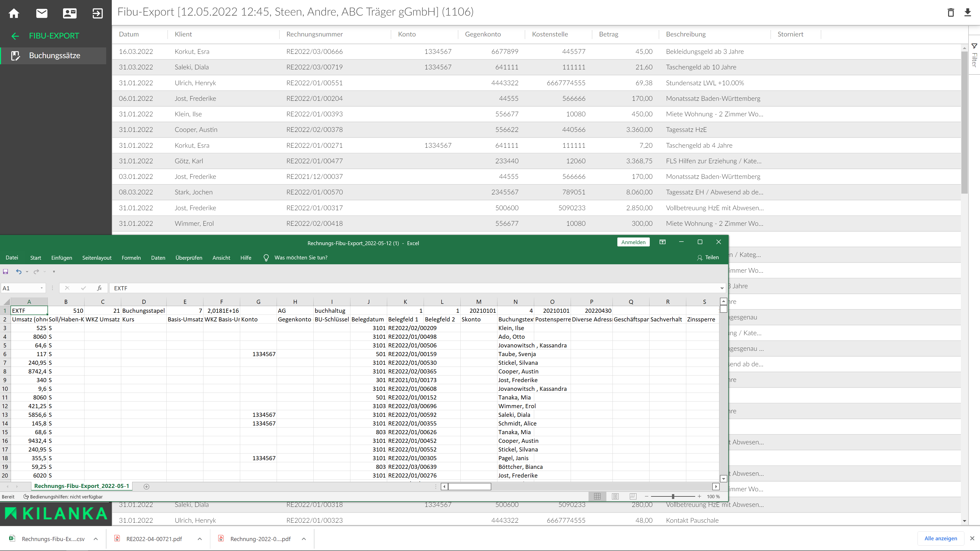Image resolution: width=980 pixels, height=551 pixels.
Task: Open the Name Box dropdown
Action: click(41, 288)
